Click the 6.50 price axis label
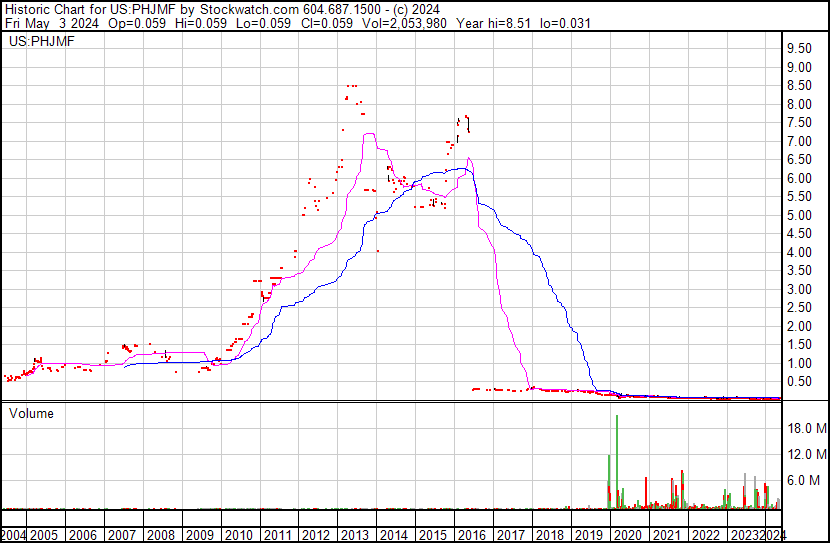Viewport: 830px width, 543px height. click(x=799, y=160)
